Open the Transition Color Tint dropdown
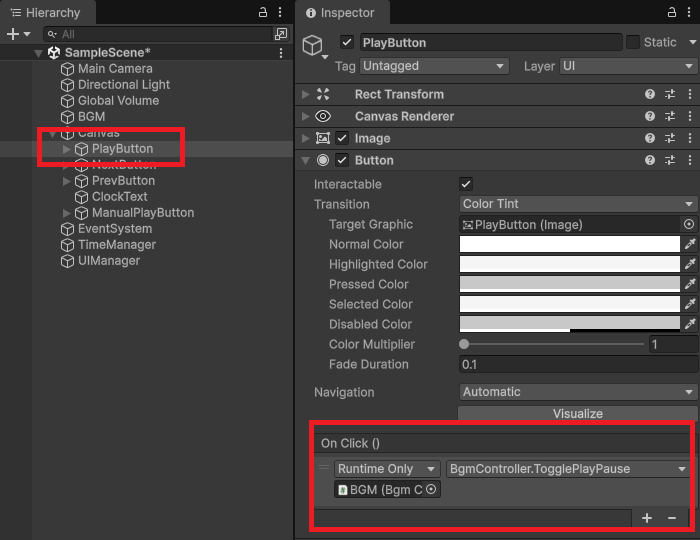Viewport: 700px width, 540px height. (x=578, y=204)
